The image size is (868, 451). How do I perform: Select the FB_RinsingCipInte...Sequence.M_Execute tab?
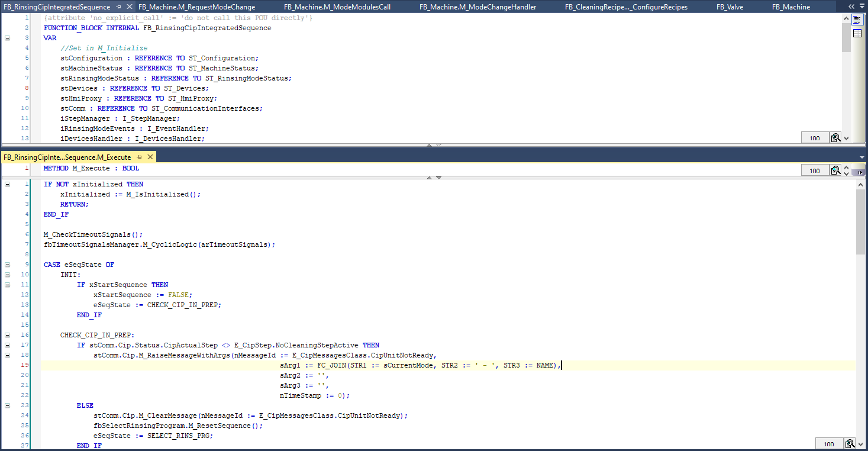pos(67,157)
